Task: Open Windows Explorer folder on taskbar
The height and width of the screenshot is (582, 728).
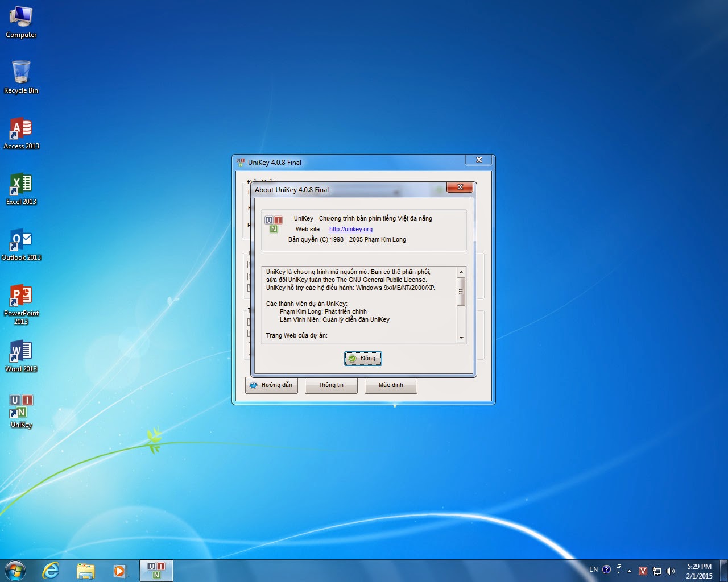Action: click(85, 571)
